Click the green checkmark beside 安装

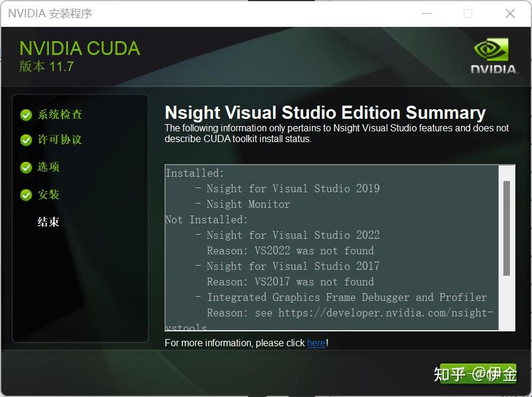[26, 195]
